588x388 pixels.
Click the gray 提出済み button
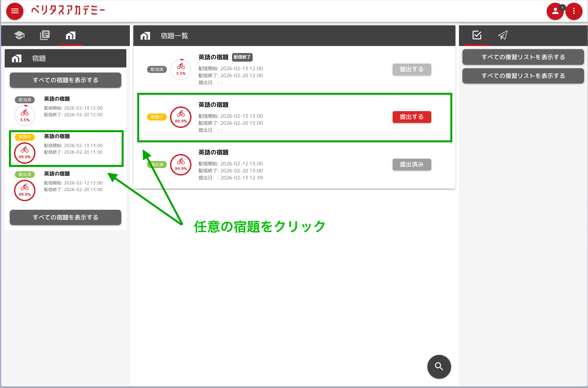point(411,165)
